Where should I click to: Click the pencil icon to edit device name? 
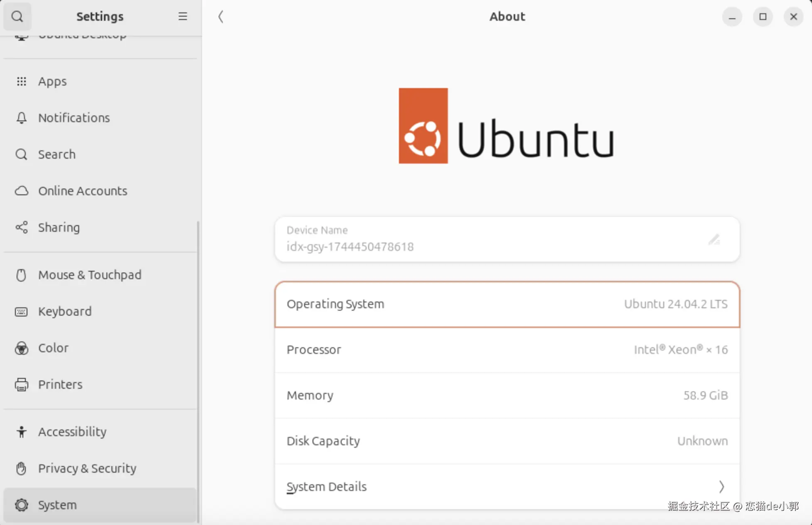(x=714, y=239)
